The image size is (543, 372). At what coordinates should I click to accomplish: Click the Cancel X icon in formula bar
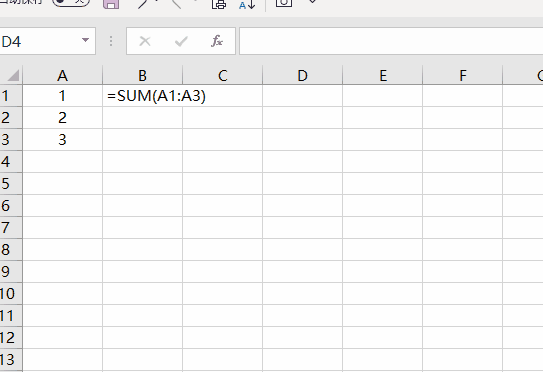[145, 41]
